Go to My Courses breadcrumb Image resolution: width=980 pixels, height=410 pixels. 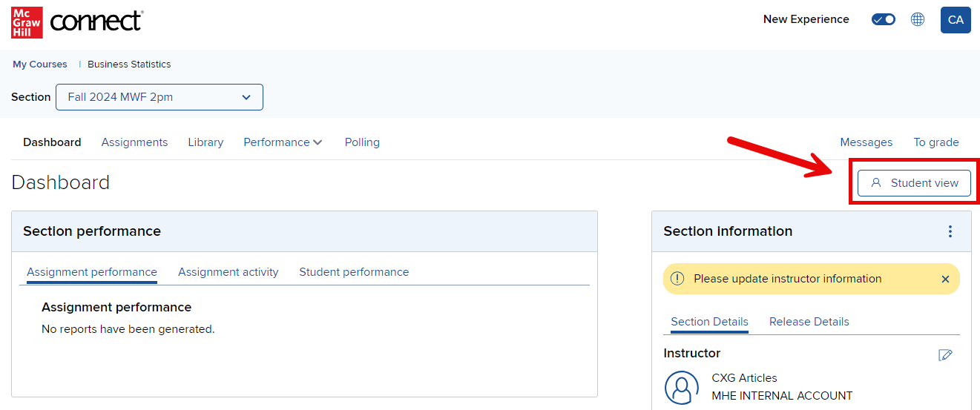[40, 65]
